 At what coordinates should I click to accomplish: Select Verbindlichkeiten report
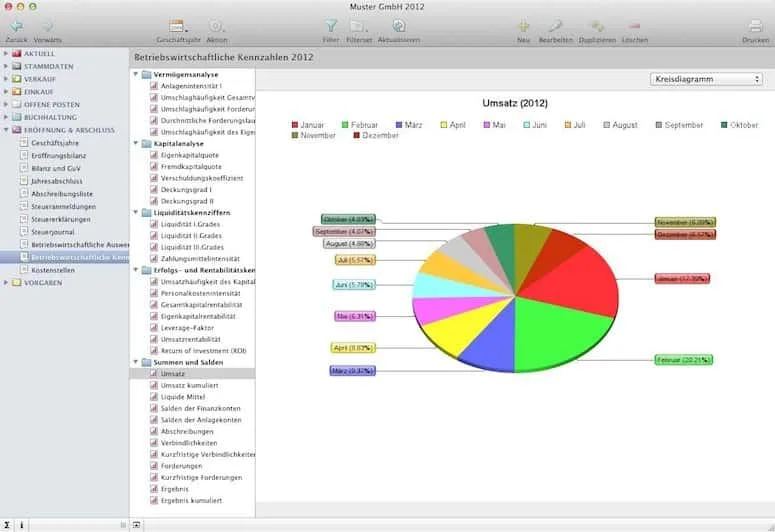[189, 443]
